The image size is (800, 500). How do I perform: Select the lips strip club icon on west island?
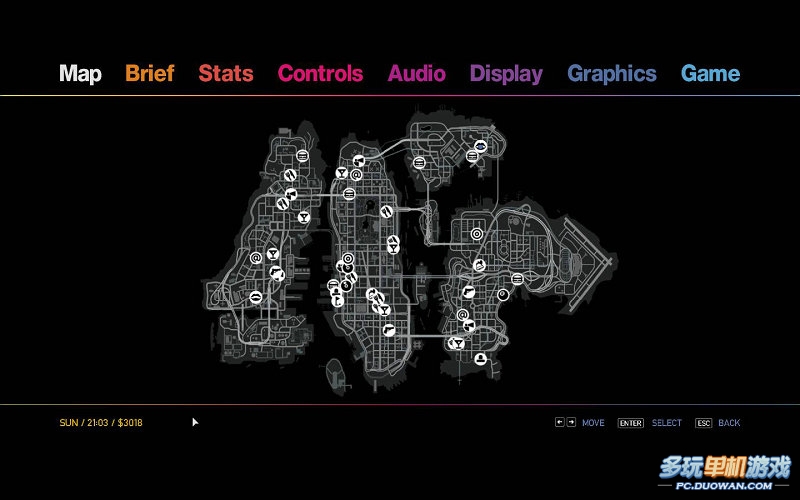point(256,296)
